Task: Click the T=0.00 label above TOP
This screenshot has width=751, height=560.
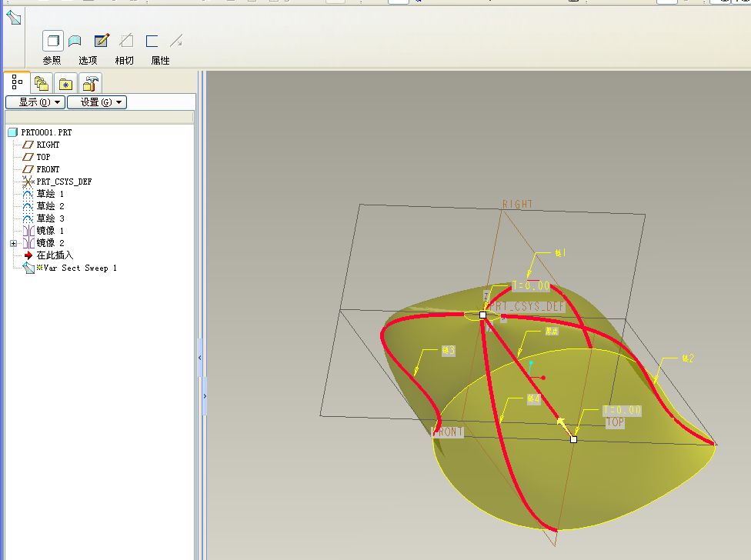Action: click(622, 410)
